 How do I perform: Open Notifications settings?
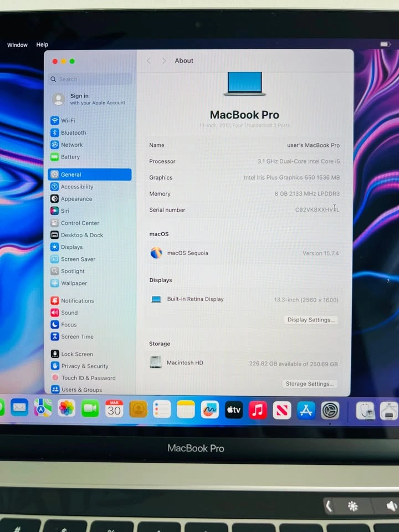(x=72, y=300)
